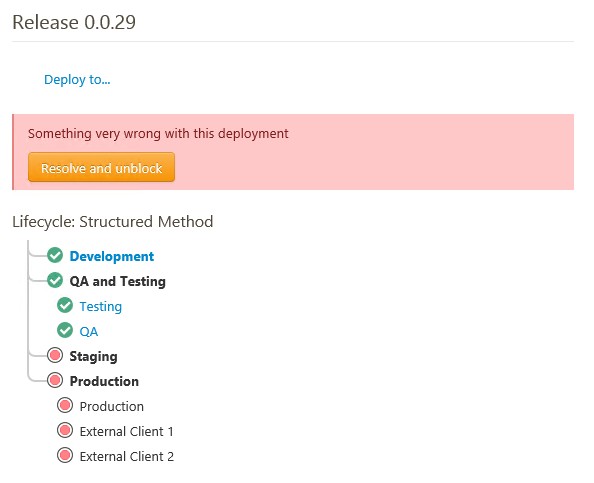Click the green check icon beside QA and Testing
This screenshot has height=483, width=594.
pyautogui.click(x=55, y=280)
